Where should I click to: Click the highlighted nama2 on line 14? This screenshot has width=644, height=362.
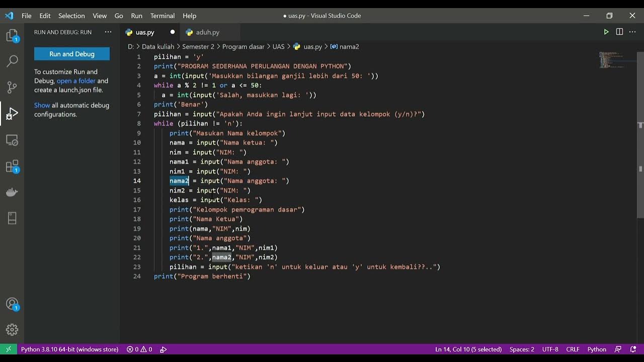point(179,181)
